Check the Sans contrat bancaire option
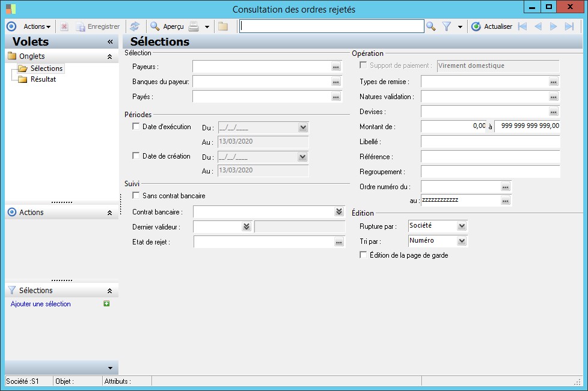Viewport: 588px width, 391px height. [135, 196]
